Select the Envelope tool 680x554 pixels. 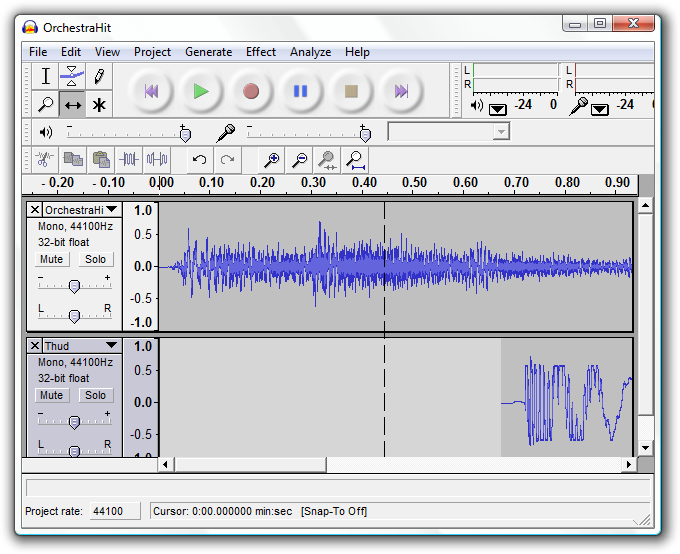coord(72,76)
